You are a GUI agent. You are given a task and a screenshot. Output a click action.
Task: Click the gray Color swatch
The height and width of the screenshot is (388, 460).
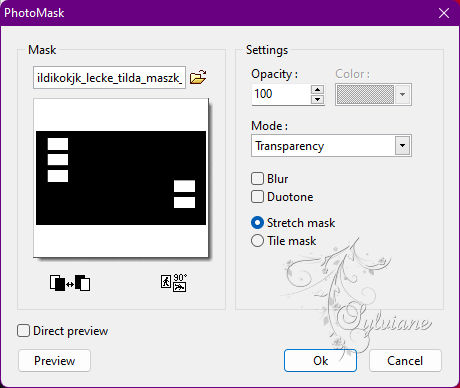tap(365, 94)
